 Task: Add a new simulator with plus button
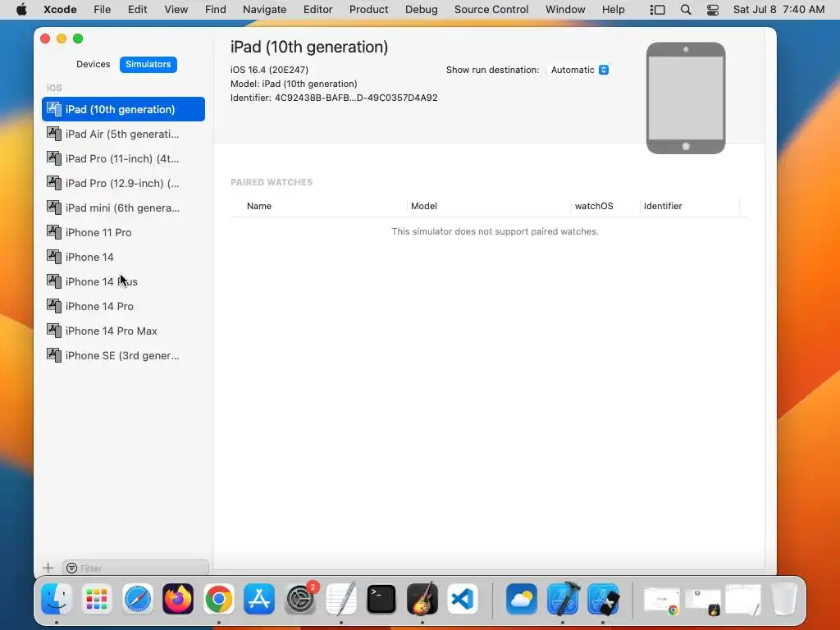point(48,568)
